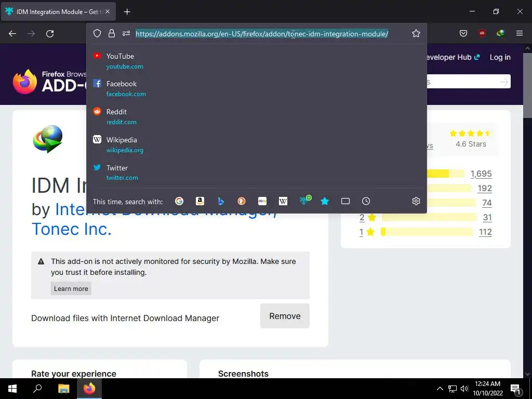532x399 pixels.
Task: Reload the current page
Action: 50,33
